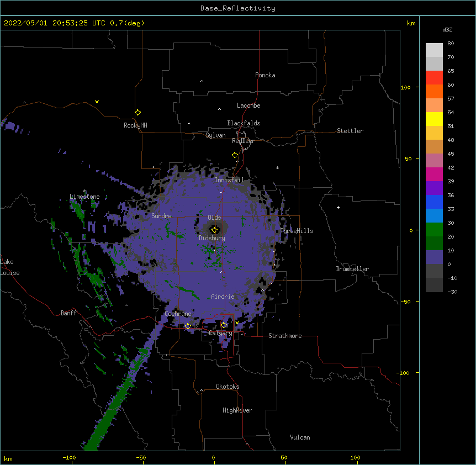Click the Sundre label
476x465 pixels.
tap(161, 216)
